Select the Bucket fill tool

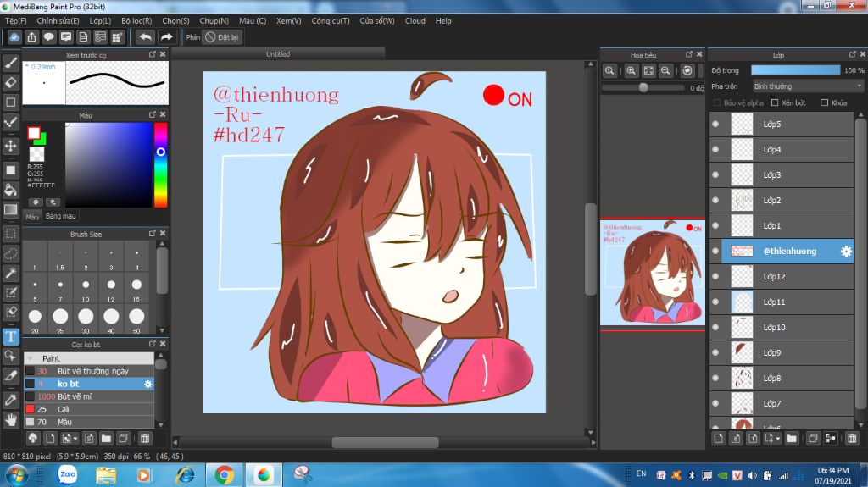tap(10, 190)
